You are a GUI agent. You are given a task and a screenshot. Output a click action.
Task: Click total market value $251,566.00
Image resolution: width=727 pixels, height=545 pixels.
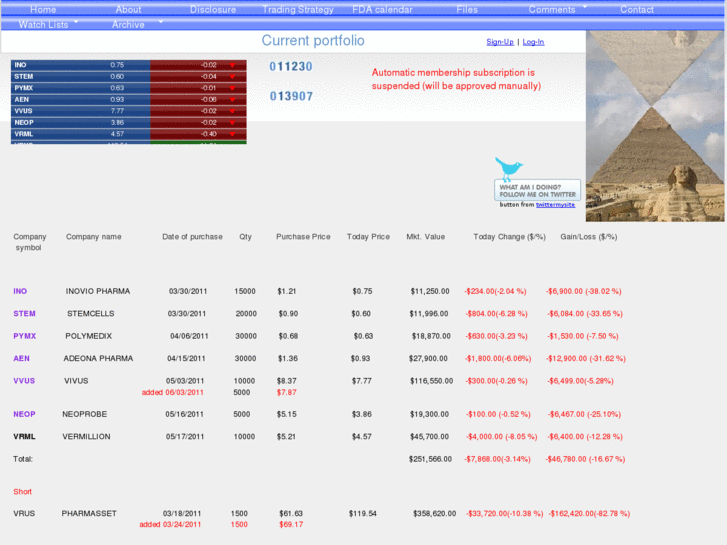pyautogui.click(x=430, y=459)
